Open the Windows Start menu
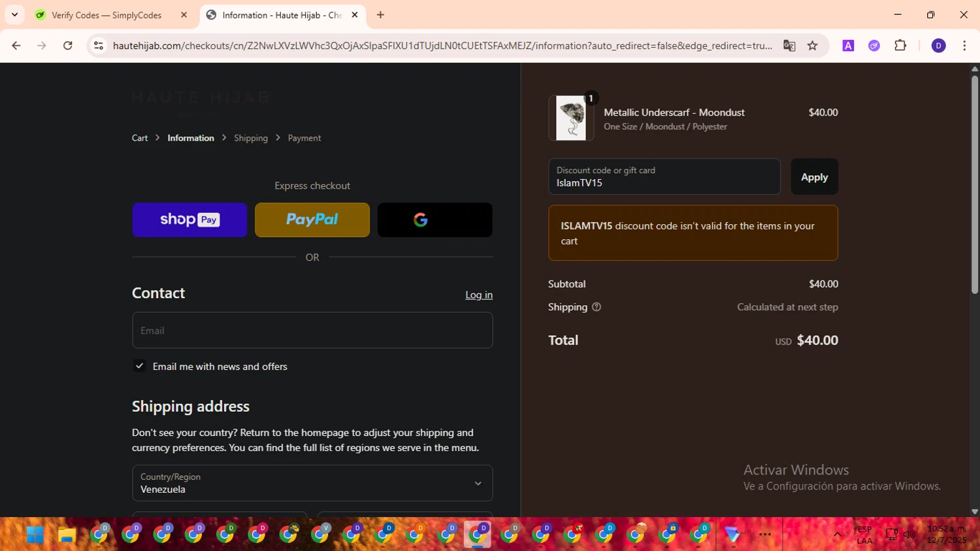Screen dimensions: 980x551 click(x=35, y=535)
